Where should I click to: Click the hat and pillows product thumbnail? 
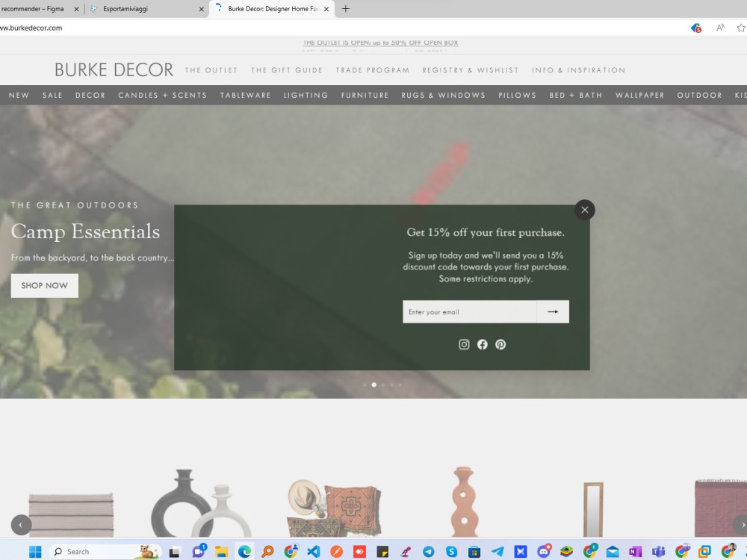335,508
